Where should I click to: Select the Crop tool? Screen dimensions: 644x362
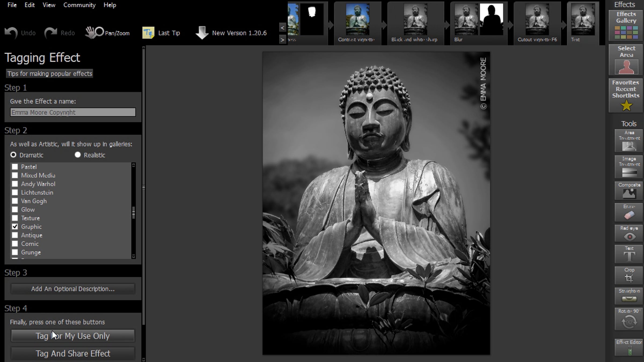[629, 275]
